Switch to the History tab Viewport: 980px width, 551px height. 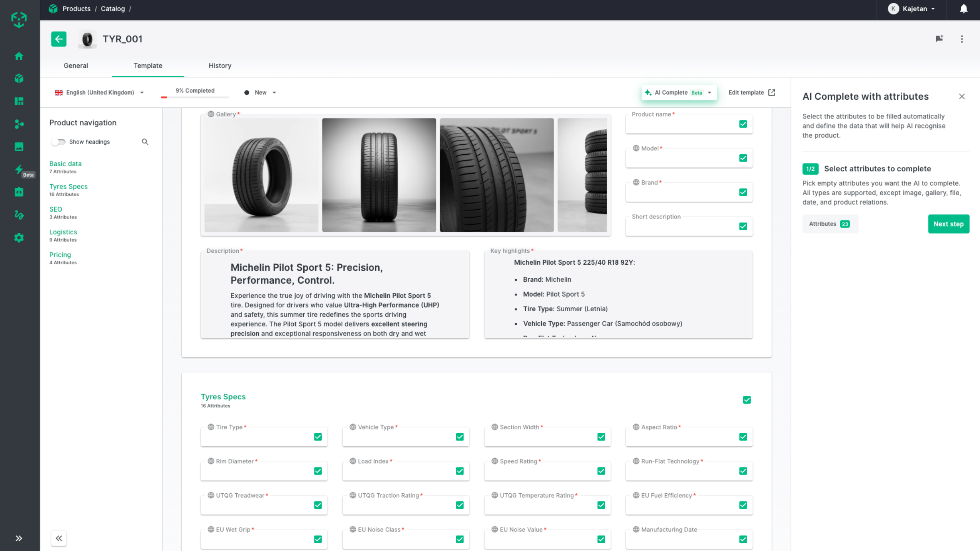220,66
